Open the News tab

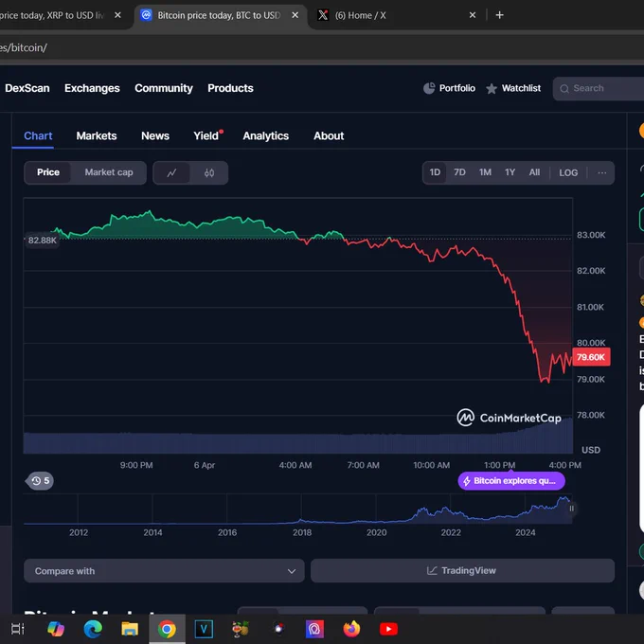tap(155, 136)
